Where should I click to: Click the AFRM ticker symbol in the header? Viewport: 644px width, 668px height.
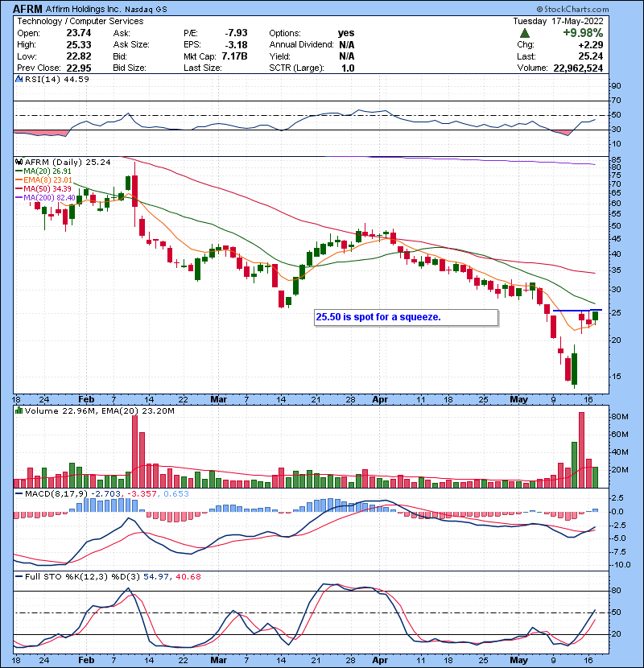click(x=27, y=9)
